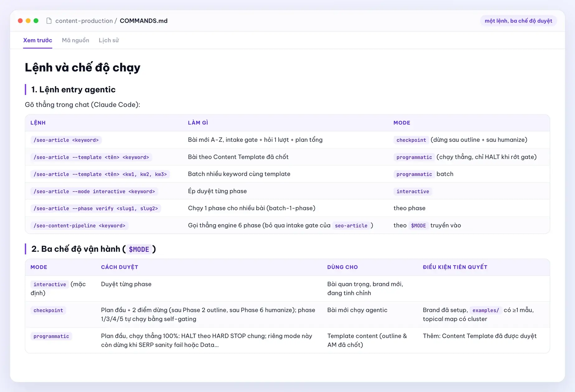Screen dimensions: 575x392
Task: Minimize the window with the yellow button
Action: tap(28, 21)
